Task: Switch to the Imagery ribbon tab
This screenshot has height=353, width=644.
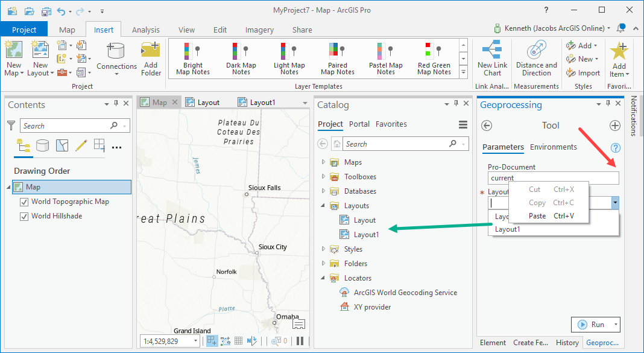Action: 259,29
